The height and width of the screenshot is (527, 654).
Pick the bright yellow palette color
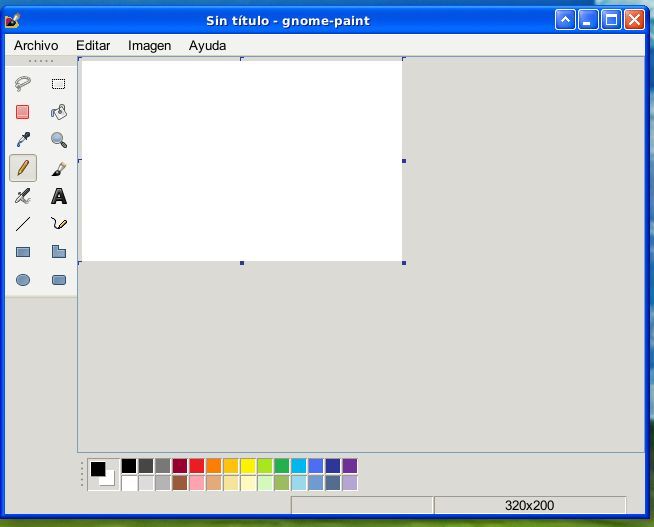pos(248,466)
